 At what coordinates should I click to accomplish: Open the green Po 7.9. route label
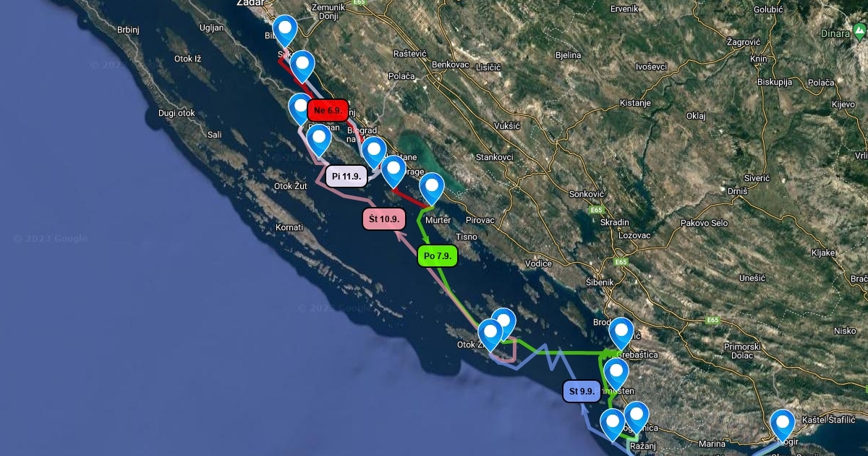pos(438,256)
